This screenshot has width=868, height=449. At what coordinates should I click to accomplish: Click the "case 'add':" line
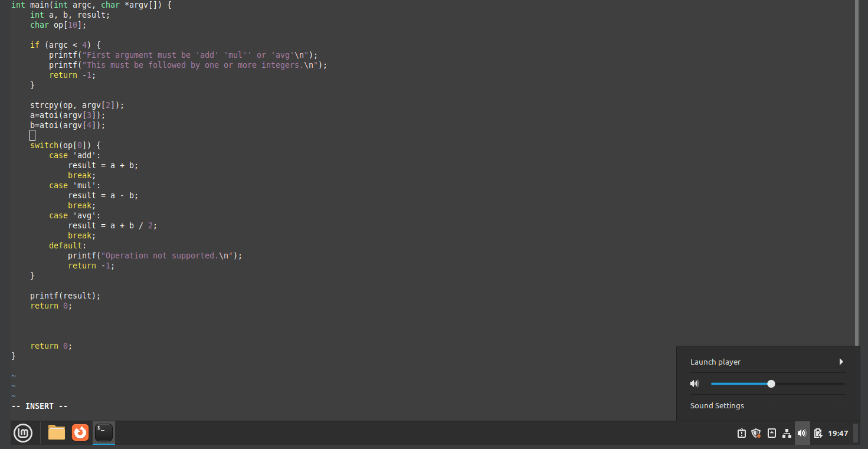75,155
